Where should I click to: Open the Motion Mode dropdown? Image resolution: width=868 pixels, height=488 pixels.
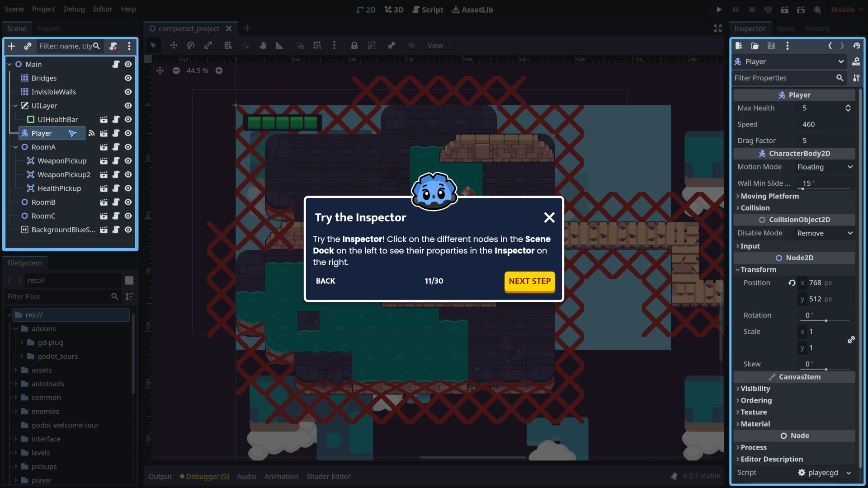click(825, 167)
